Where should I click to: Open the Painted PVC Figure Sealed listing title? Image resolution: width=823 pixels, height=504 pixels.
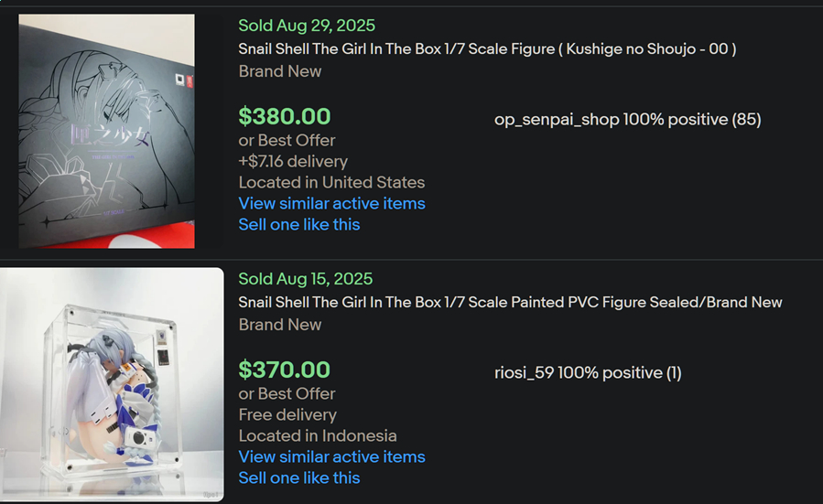coord(510,302)
